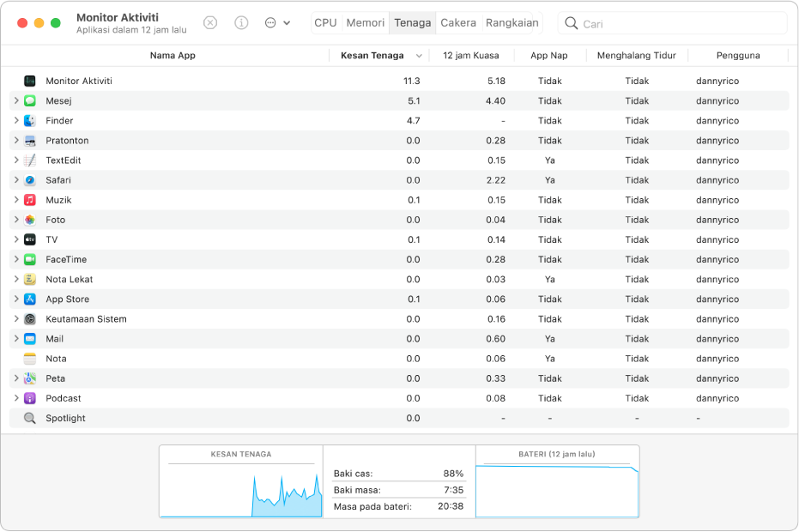799x532 pixels.
Task: Click the App Store icon
Action: click(x=30, y=299)
